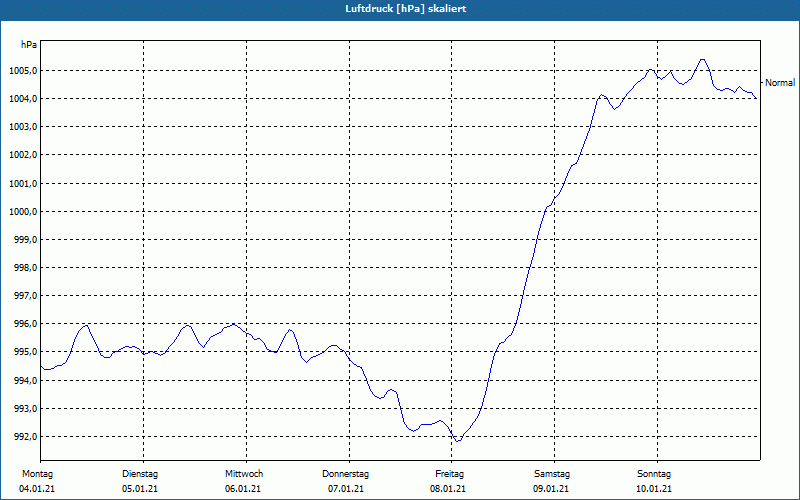Click the 1005,0 axis value
The width and height of the screenshot is (800, 500).
tap(23, 70)
